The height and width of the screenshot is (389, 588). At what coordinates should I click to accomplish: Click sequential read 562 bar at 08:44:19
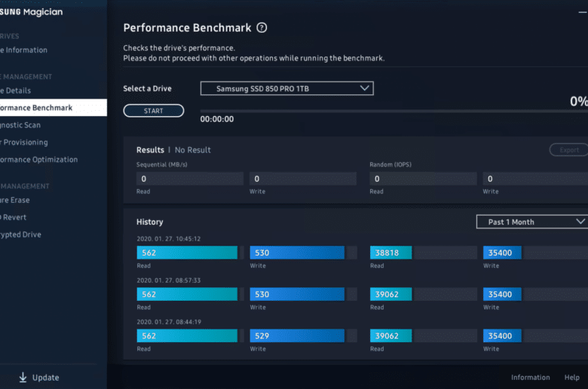tap(187, 335)
